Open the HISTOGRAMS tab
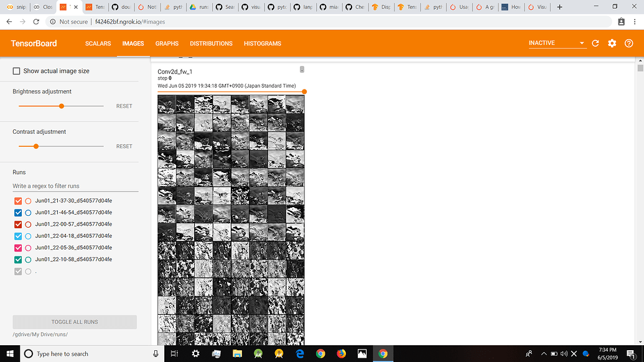Viewport: 644px width, 362px height. click(x=262, y=44)
